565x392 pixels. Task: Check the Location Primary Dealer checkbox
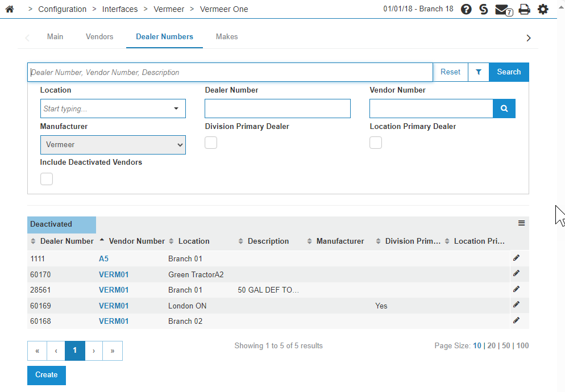376,143
